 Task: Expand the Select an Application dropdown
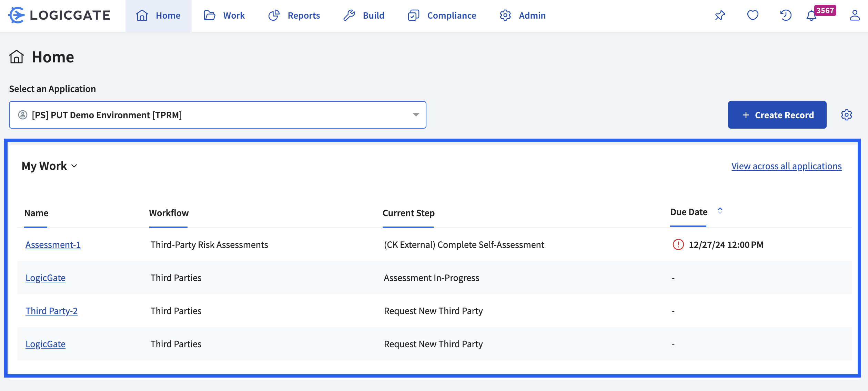416,115
